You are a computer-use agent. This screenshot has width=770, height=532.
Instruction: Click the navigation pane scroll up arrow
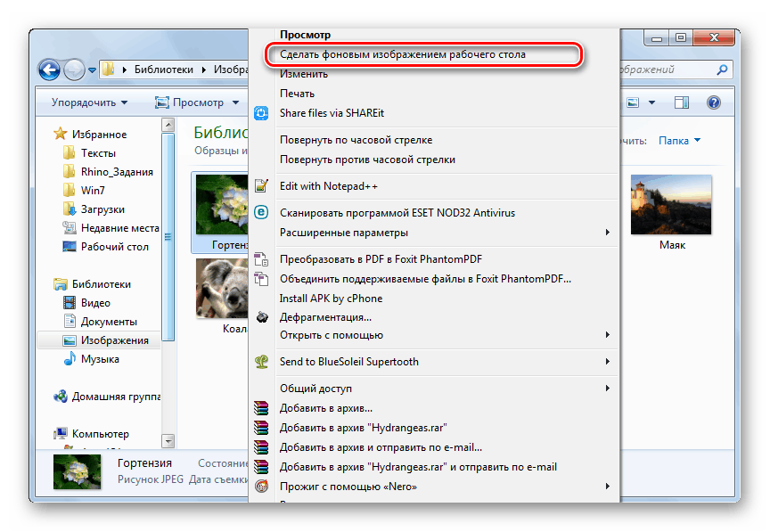[x=168, y=125]
